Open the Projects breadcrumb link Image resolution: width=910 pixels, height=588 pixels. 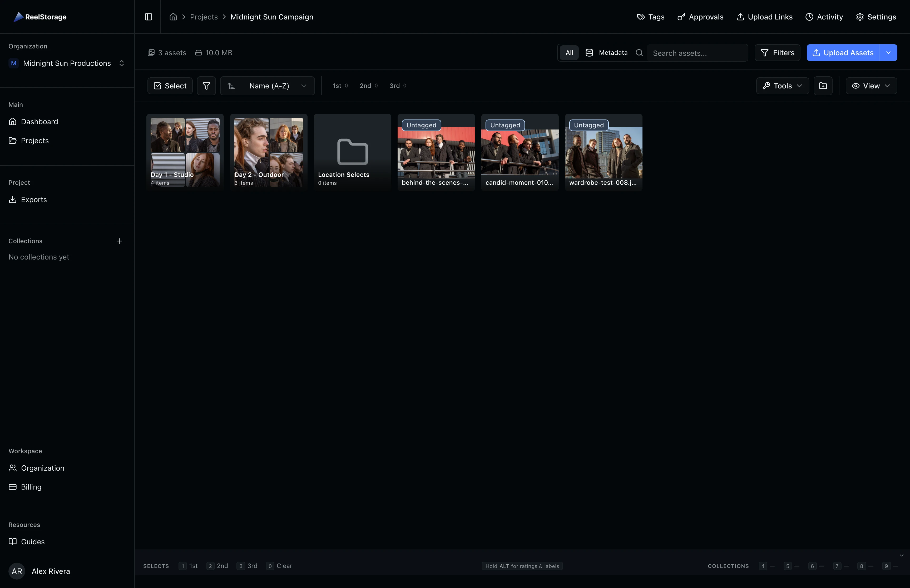point(204,16)
